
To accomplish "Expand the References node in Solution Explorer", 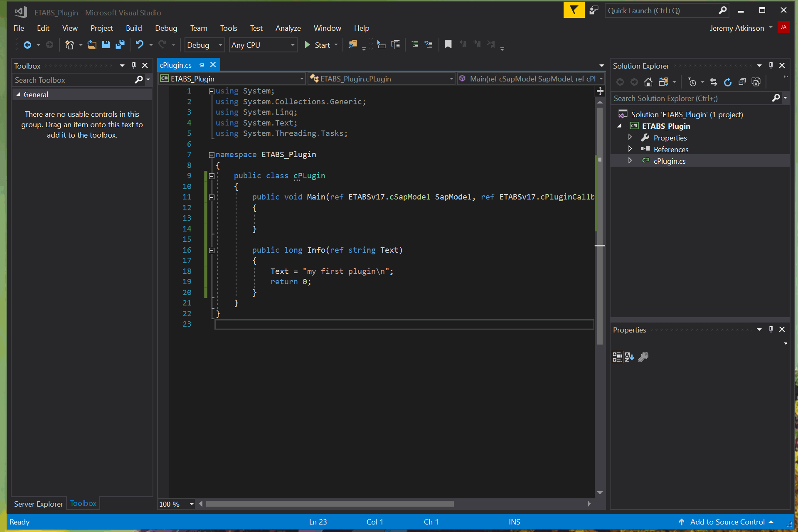I will click(630, 149).
